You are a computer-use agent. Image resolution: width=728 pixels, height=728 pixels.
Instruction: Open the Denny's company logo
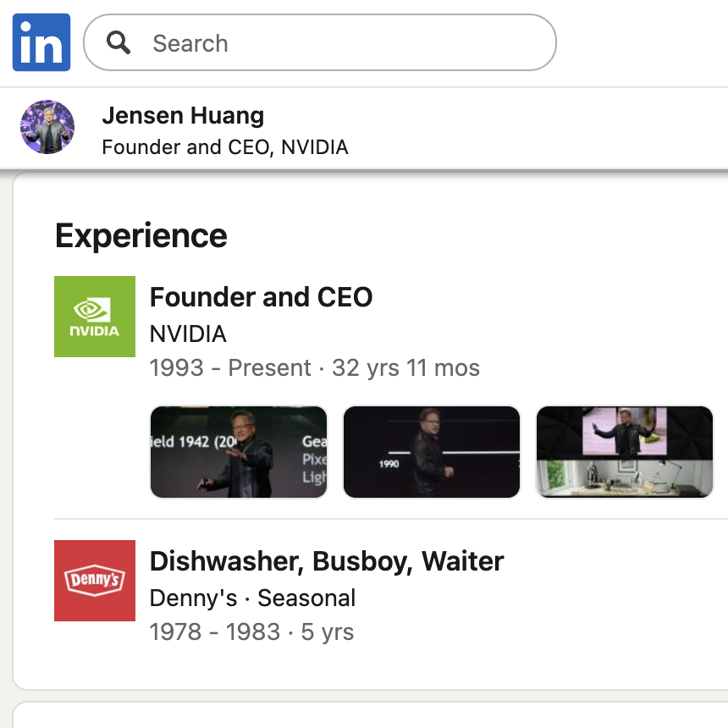[x=95, y=581]
